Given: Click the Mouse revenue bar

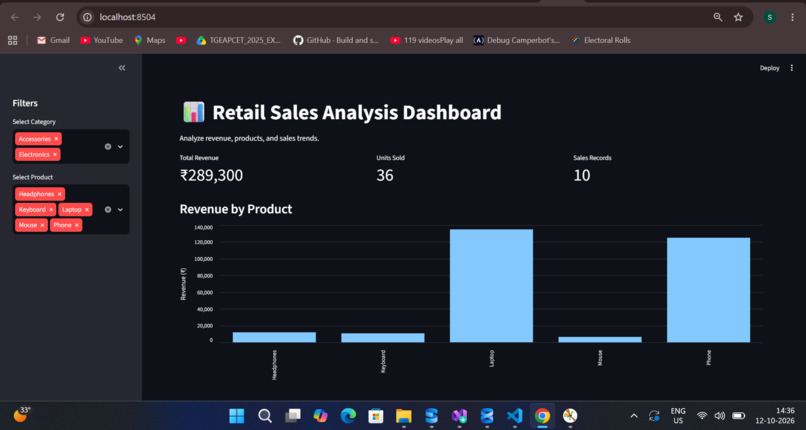Looking at the screenshot, I should point(600,340).
